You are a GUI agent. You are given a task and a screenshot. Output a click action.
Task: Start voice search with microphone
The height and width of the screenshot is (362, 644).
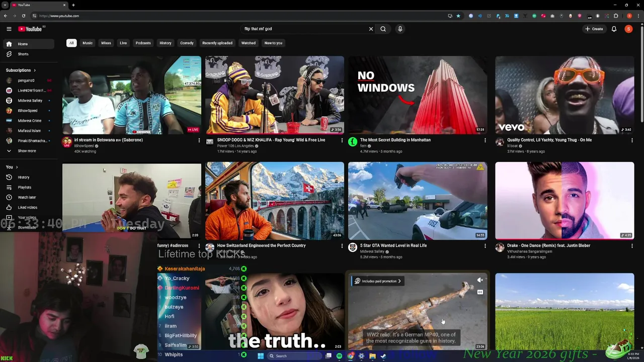(400, 29)
